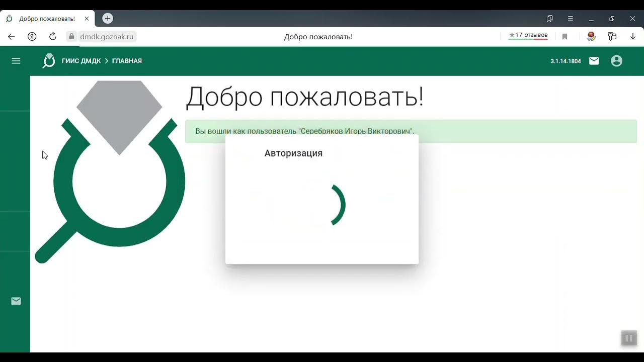Image resolution: width=644 pixels, height=362 pixels.
Task: Click the GIIS DMDK logo icon in header
Action: click(x=49, y=61)
